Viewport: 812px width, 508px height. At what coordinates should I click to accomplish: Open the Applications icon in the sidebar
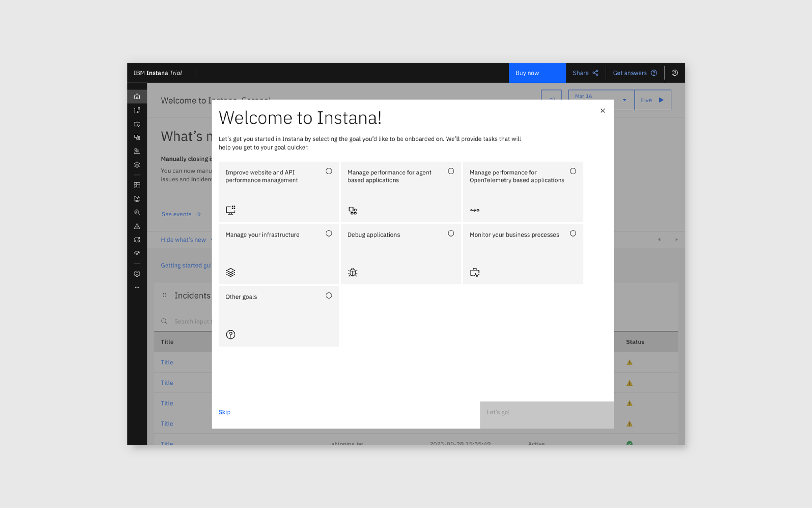[137, 137]
